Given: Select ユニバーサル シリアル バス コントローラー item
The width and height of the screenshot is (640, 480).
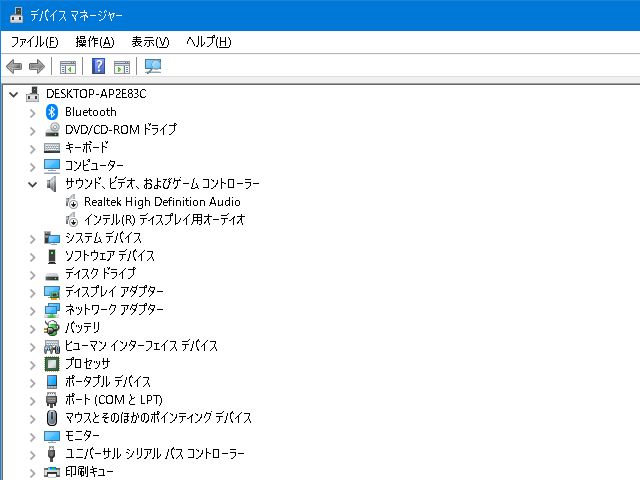Looking at the screenshot, I should click(154, 454).
